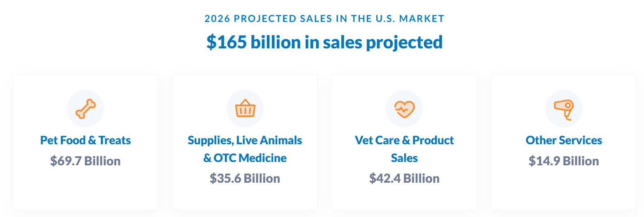Click the $165 billion in sales headline
644x217 pixels.
click(x=324, y=42)
